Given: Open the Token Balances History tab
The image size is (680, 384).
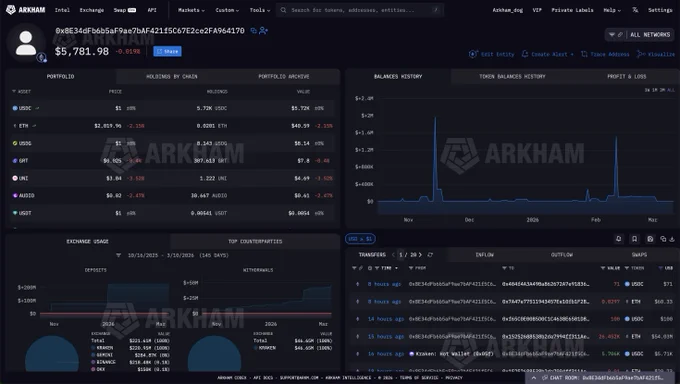Looking at the screenshot, I should pos(512,76).
